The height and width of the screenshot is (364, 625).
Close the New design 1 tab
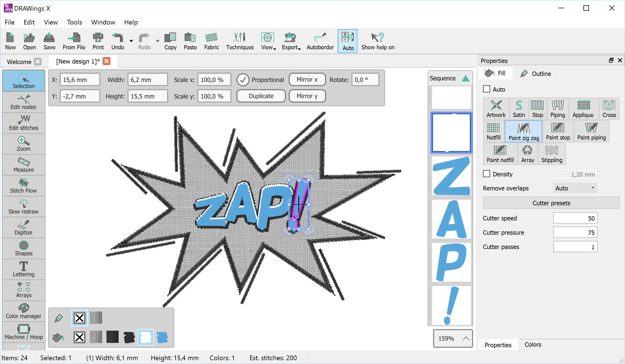(x=107, y=61)
